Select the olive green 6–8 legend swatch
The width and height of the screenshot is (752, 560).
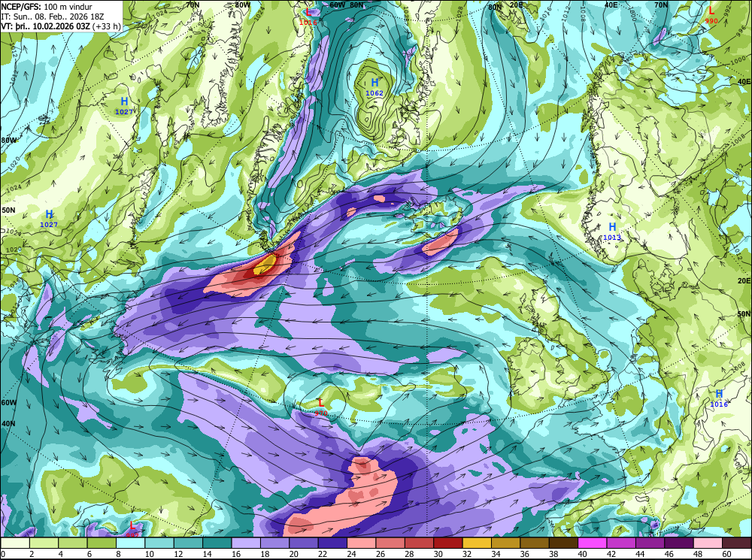click(x=102, y=543)
